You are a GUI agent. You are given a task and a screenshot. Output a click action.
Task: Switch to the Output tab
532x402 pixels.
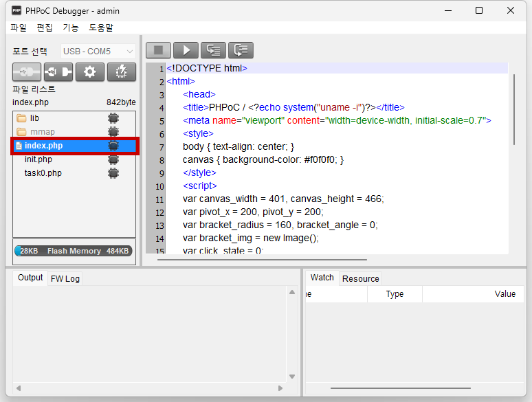30,278
